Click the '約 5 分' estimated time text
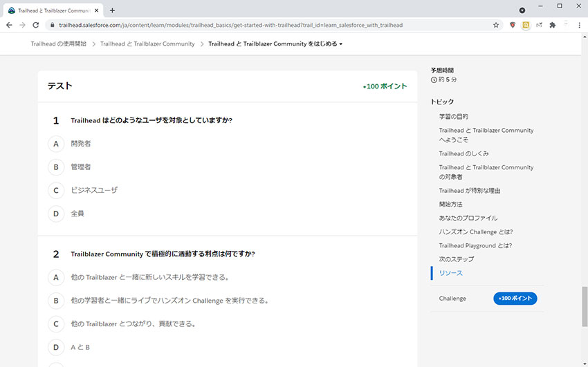 pos(448,79)
